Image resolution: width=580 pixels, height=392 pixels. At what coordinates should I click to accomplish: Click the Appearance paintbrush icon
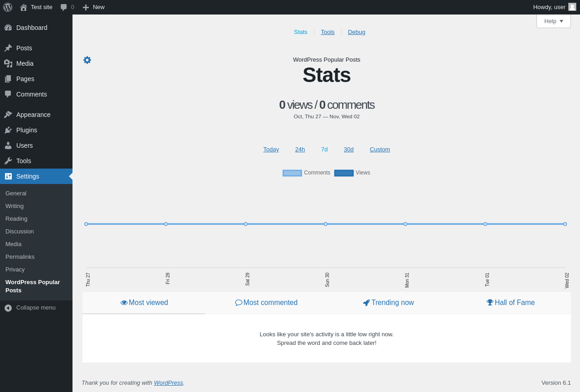pyautogui.click(x=8, y=115)
